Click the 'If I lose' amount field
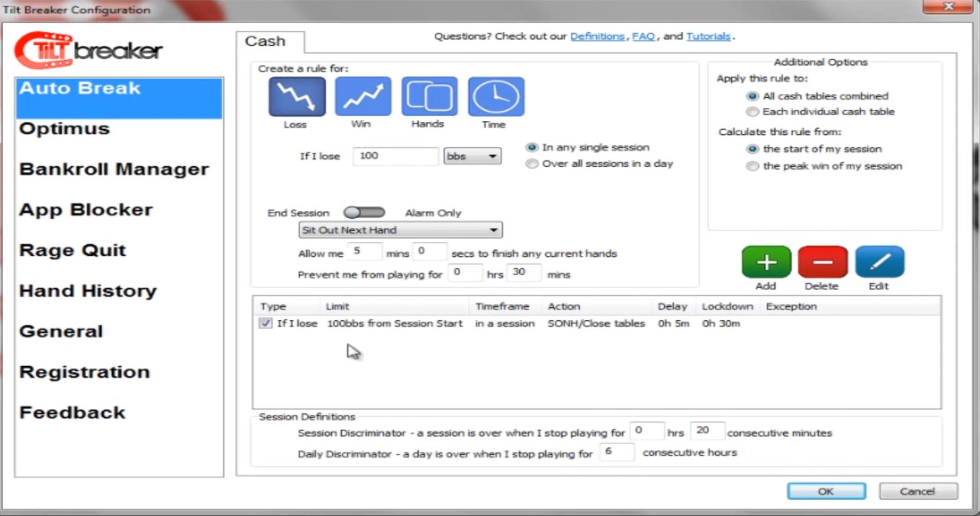The image size is (980, 516). (396, 156)
